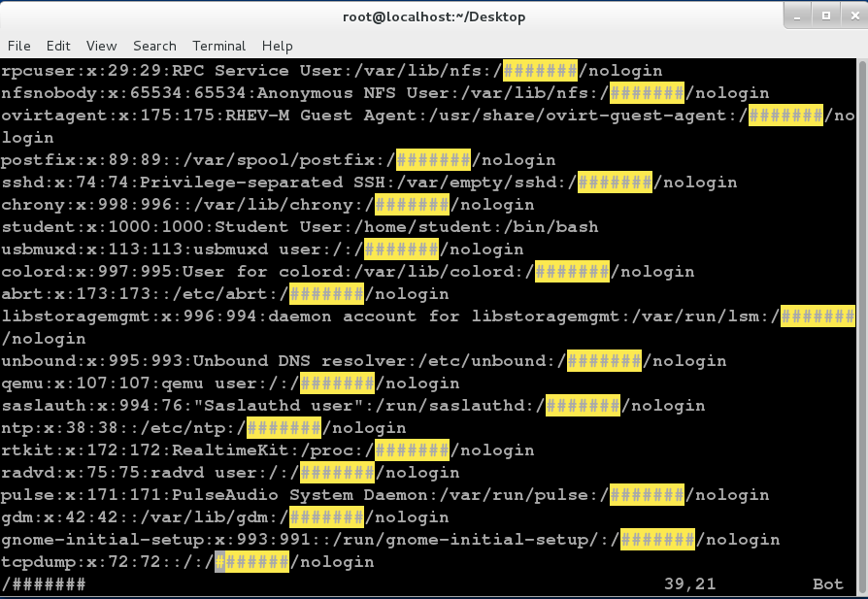Image resolution: width=868 pixels, height=599 pixels.
Task: Click highlighted match in the rpcuser line
Action: coord(540,71)
